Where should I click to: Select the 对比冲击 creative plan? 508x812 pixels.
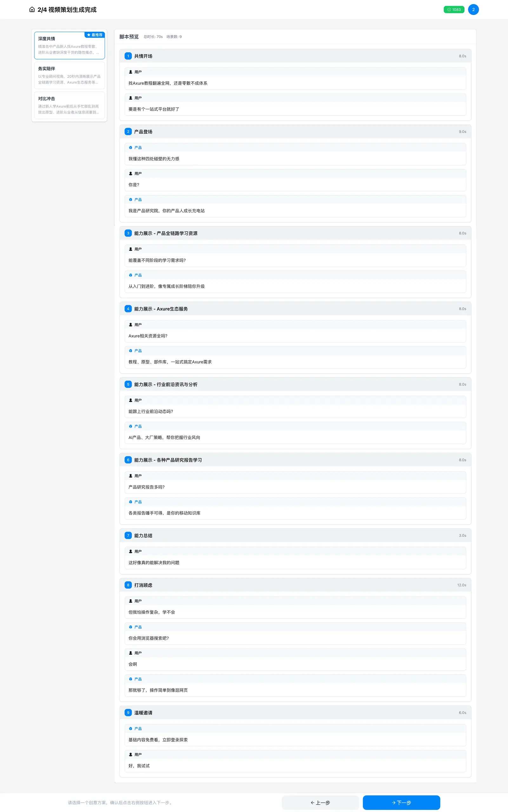pos(69,105)
